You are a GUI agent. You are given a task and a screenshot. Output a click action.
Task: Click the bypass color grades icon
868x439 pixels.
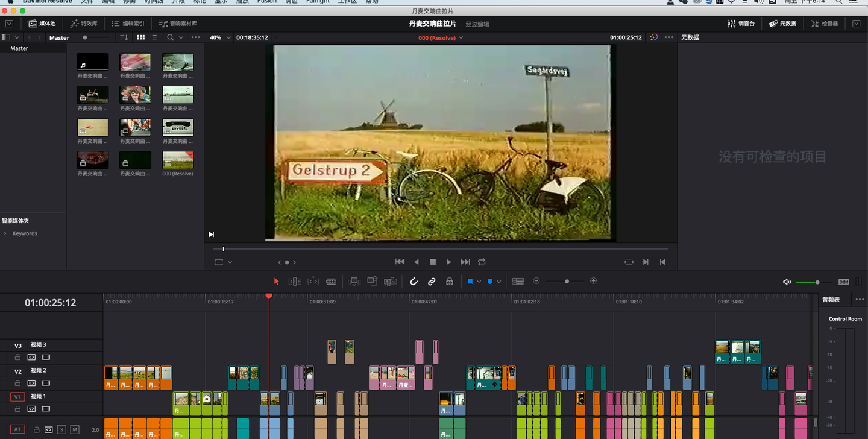654,37
